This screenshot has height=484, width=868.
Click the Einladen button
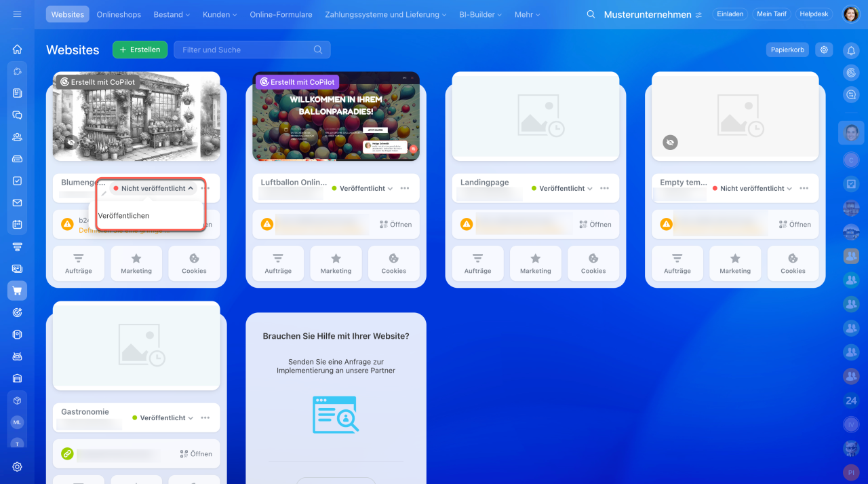[x=730, y=14]
